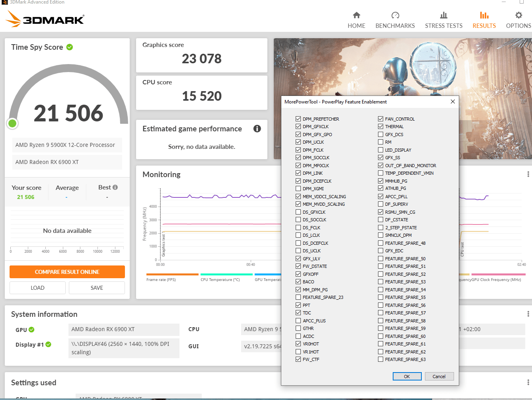Viewport: 532px width, 400px height.
Task: Disable GFX_ULV checkbox
Action: tap(298, 258)
